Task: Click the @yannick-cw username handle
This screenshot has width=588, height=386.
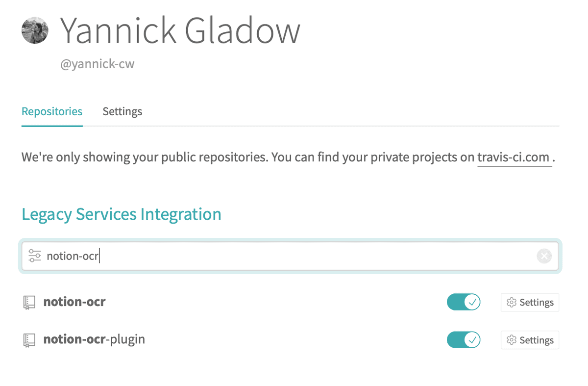Action: tap(97, 64)
